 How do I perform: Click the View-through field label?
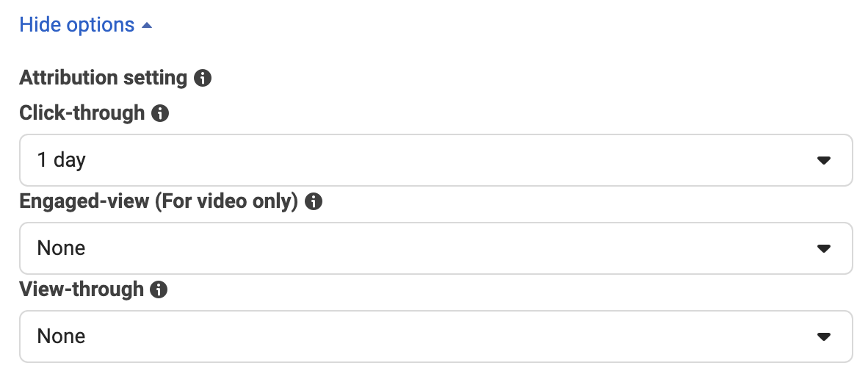point(82,289)
